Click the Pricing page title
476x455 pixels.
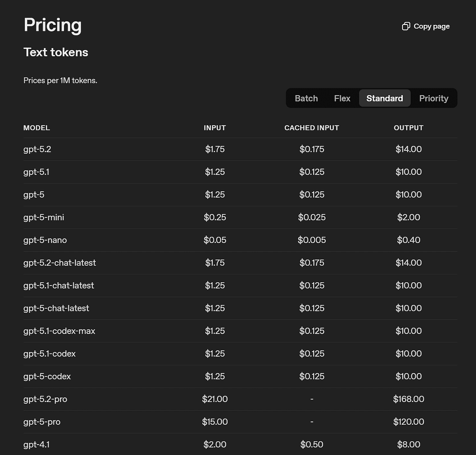53,25
